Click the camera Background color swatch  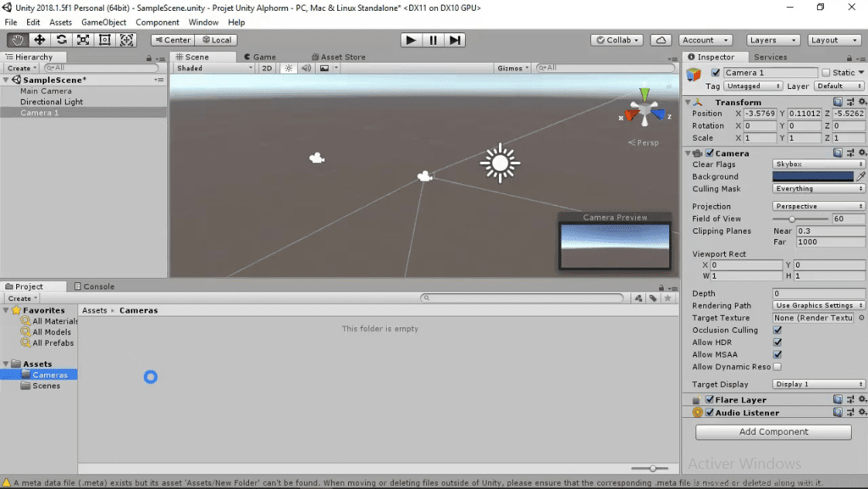pyautogui.click(x=812, y=176)
